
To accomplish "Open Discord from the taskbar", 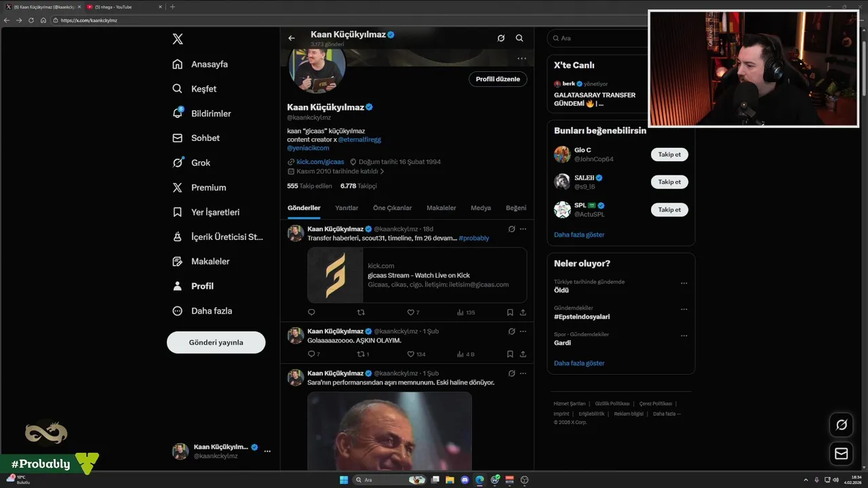I will (465, 480).
